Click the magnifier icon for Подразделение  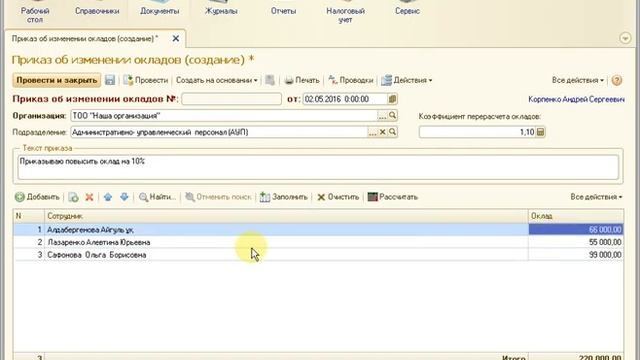pyautogui.click(x=392, y=132)
